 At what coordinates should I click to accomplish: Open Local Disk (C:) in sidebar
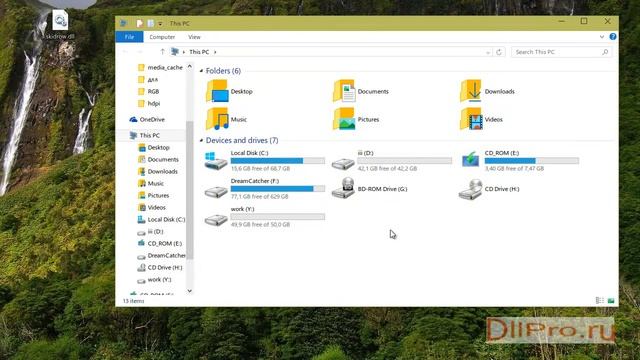click(x=161, y=219)
